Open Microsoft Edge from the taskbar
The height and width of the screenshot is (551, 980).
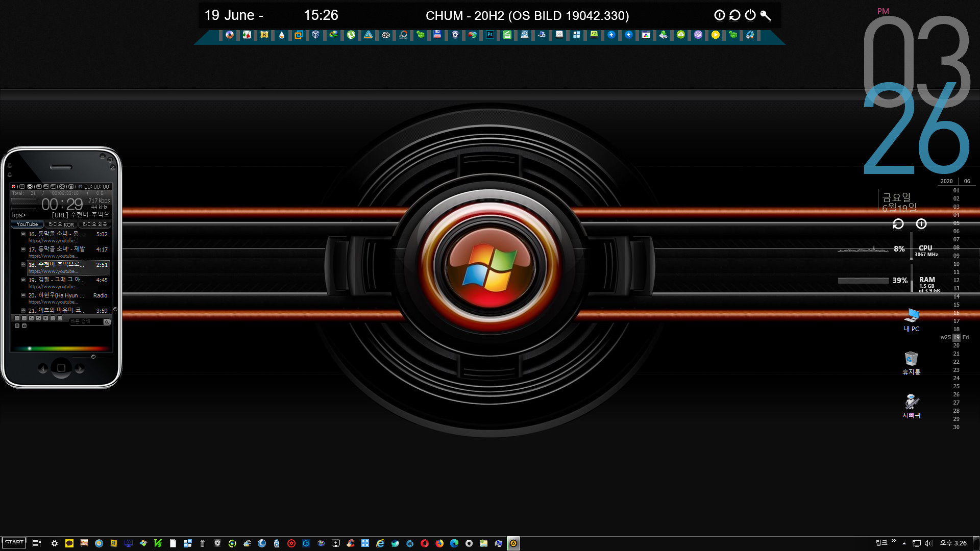454,543
